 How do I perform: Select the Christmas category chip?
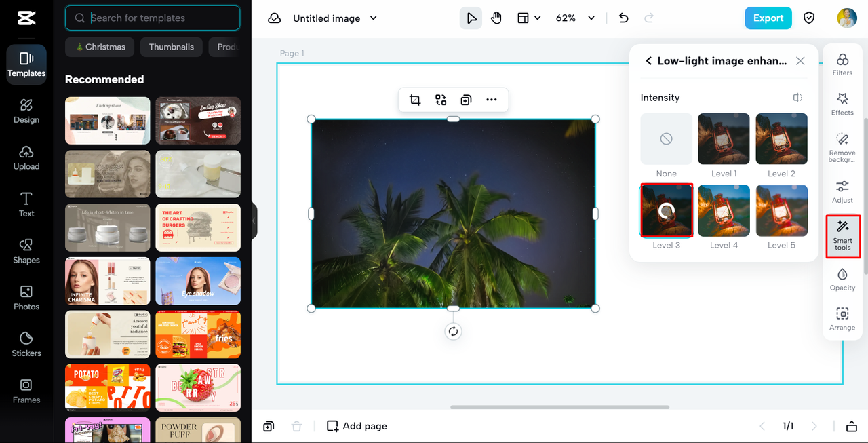[100, 47]
